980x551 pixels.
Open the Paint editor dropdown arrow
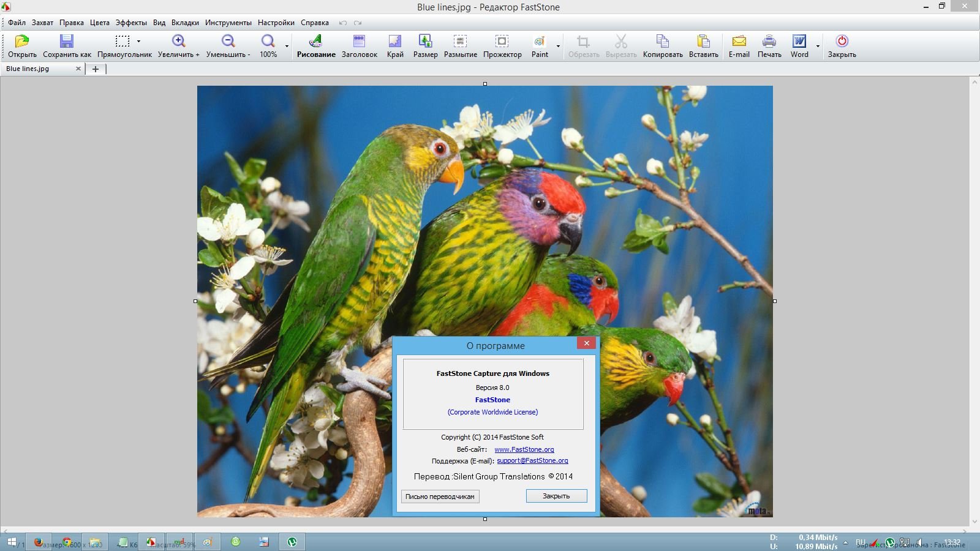click(558, 46)
